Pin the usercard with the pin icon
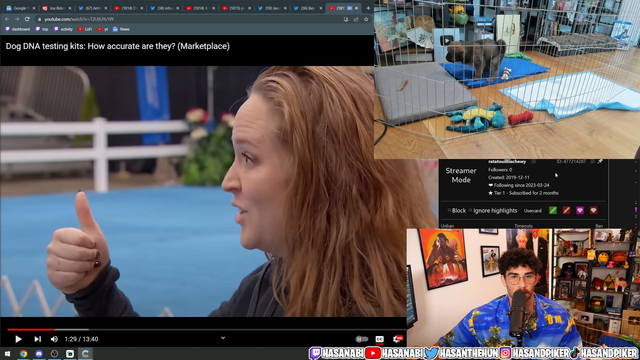640x360 pixels. (600, 162)
